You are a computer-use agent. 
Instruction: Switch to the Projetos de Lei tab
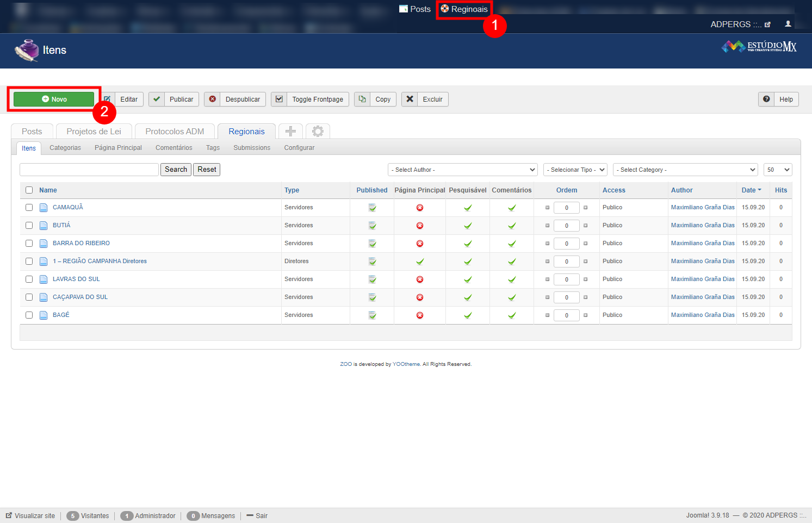(x=94, y=132)
